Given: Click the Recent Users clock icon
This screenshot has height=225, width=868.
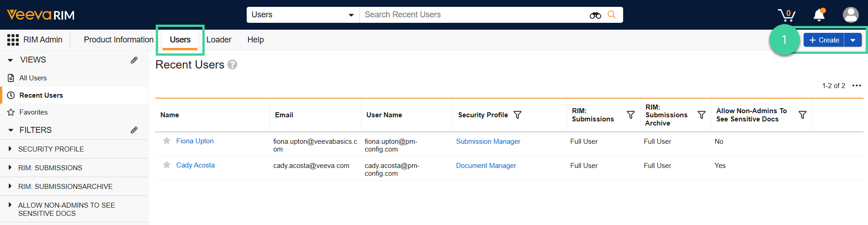Looking at the screenshot, I should click(x=11, y=95).
